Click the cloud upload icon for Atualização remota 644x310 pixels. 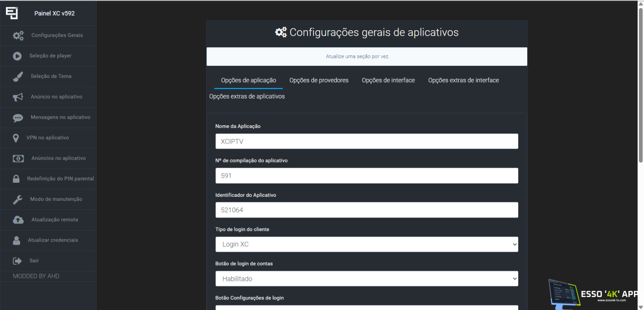(x=18, y=220)
